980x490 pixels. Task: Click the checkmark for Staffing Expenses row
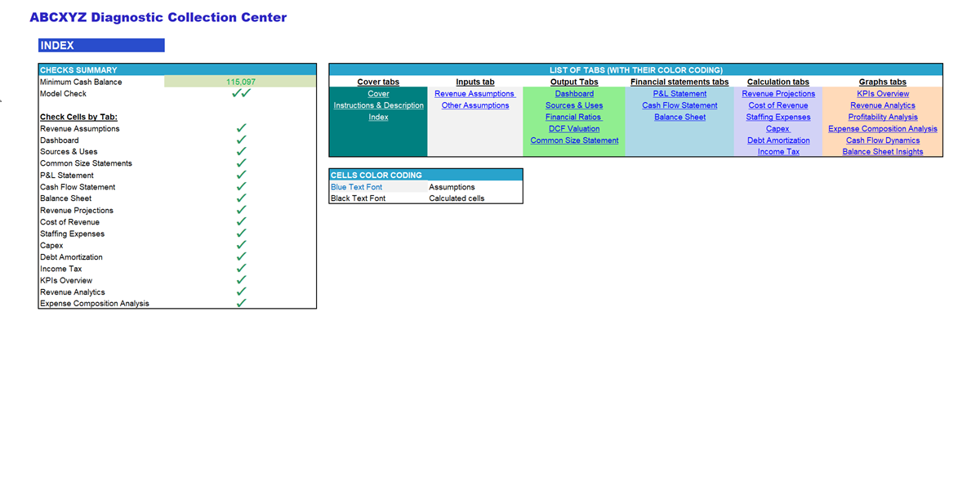[x=241, y=234]
